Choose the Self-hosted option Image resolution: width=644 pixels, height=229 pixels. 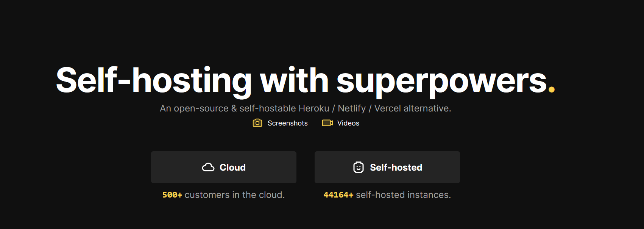pyautogui.click(x=387, y=167)
